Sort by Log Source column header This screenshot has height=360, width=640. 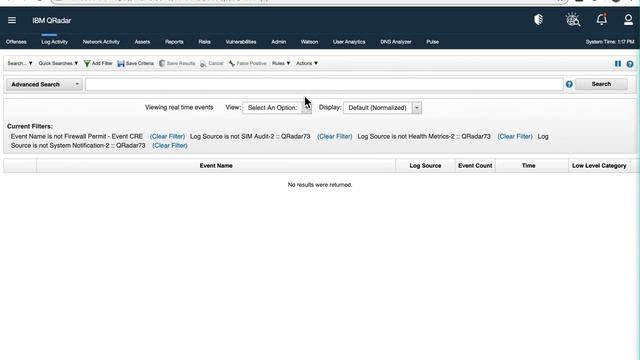tap(425, 166)
